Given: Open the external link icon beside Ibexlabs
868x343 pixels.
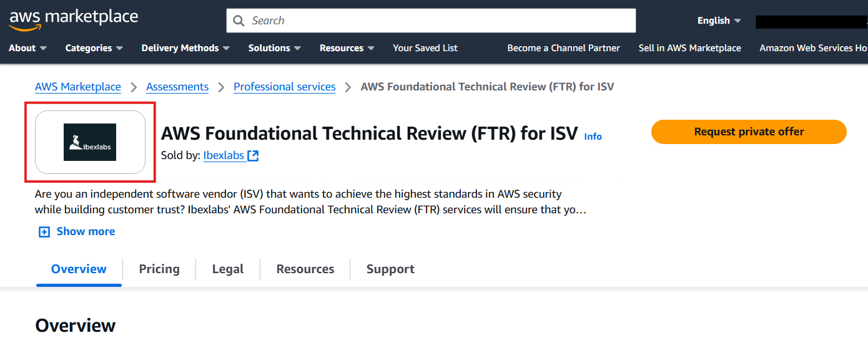Looking at the screenshot, I should click(x=253, y=156).
